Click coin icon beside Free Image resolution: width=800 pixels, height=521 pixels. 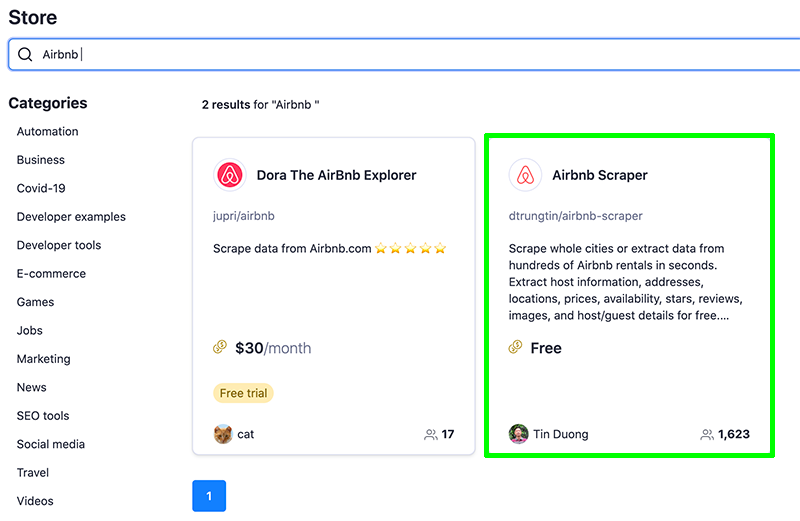click(x=515, y=347)
